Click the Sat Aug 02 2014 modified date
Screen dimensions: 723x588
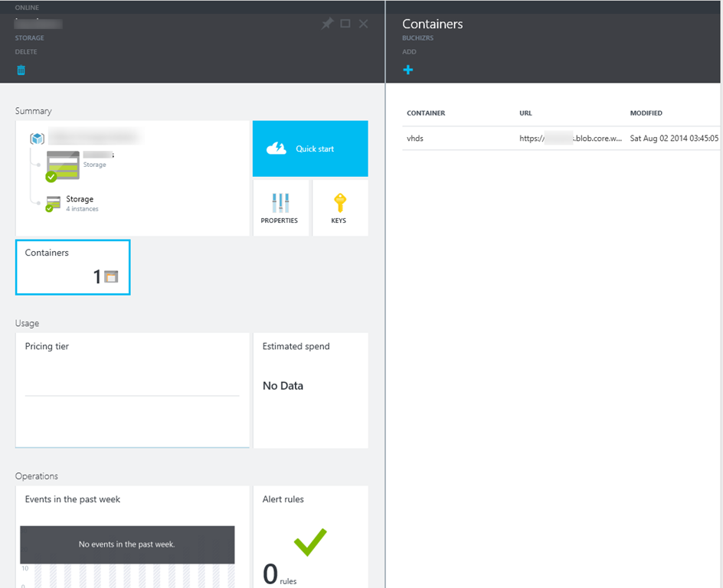pos(674,139)
